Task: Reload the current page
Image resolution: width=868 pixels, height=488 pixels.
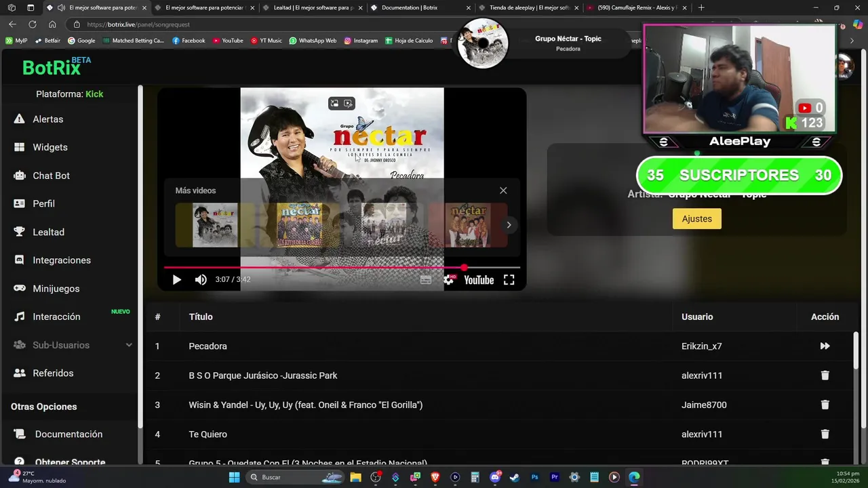Action: [x=32, y=24]
